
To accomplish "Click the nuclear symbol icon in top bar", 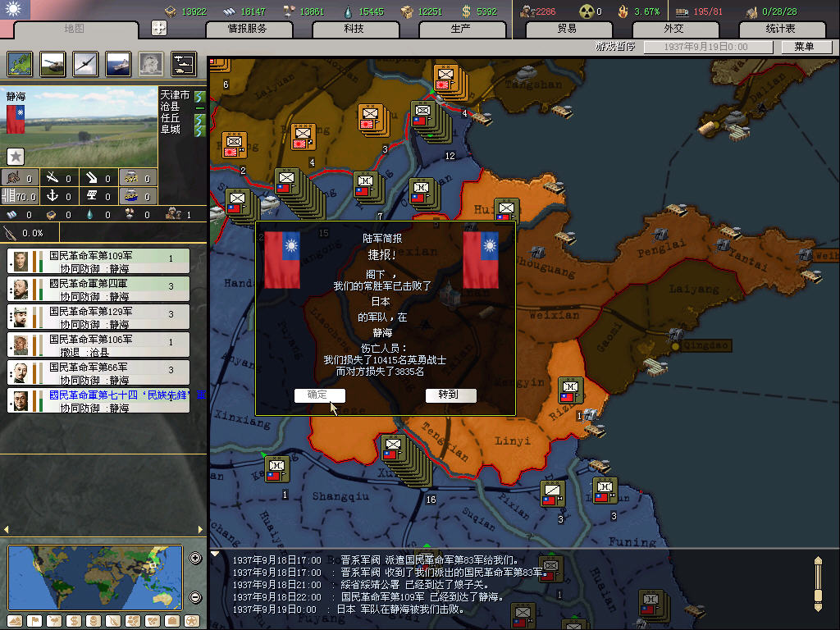I will pos(587,11).
